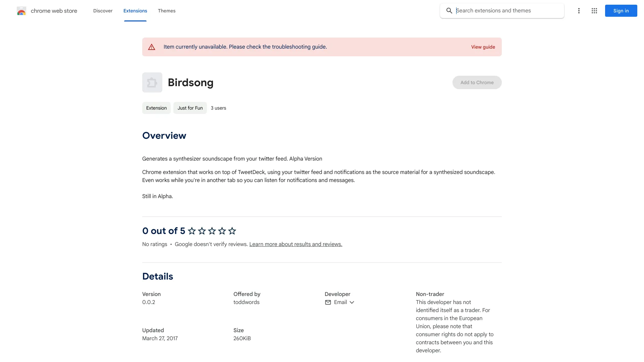The image size is (644, 362).
Task: Click the red warning triangle icon
Action: pos(152,47)
